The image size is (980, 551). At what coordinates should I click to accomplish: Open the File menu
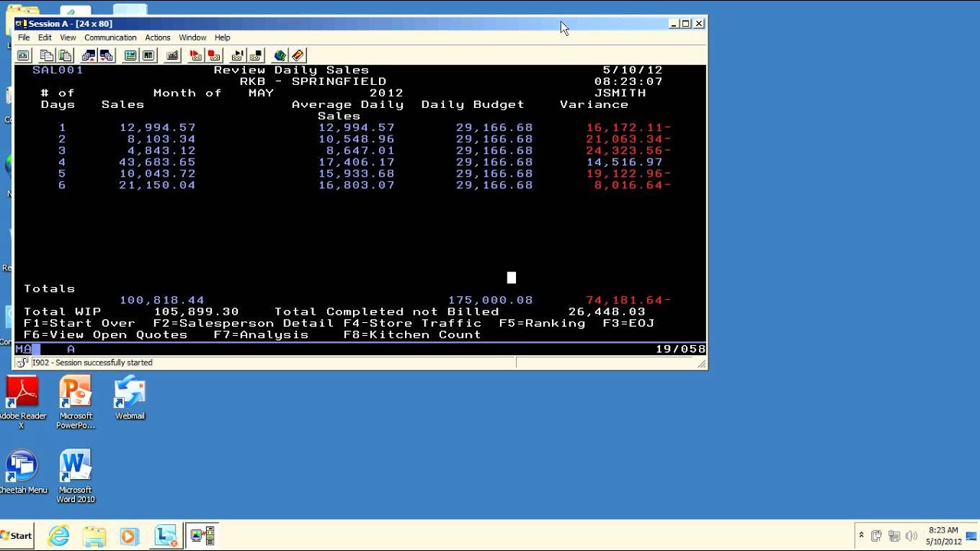tap(24, 37)
